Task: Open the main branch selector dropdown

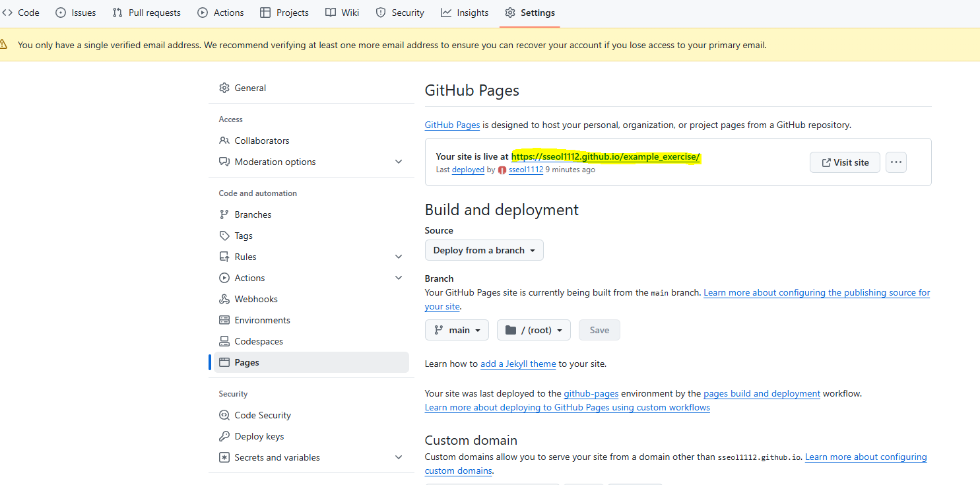Action: click(x=457, y=330)
